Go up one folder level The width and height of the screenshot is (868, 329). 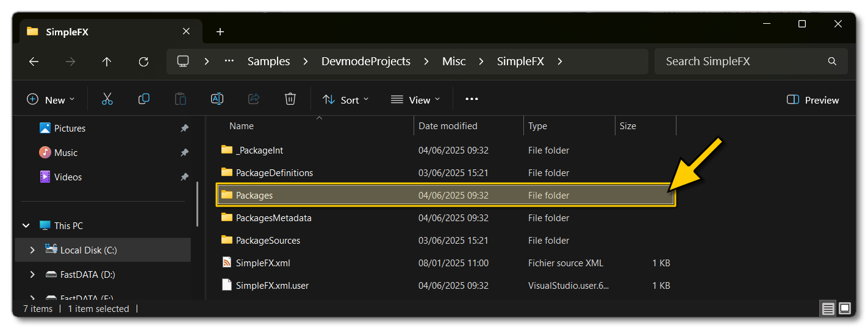(x=107, y=62)
